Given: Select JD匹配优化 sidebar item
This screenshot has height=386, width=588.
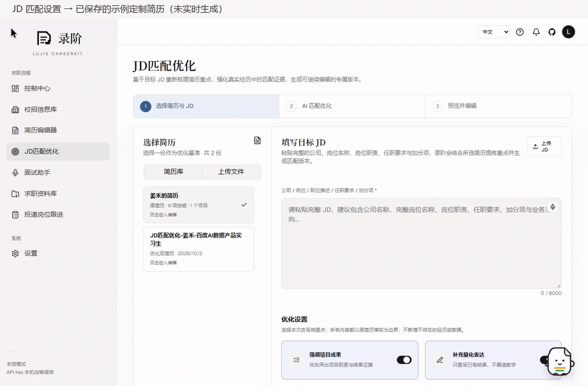Looking at the screenshot, I should [x=58, y=152].
